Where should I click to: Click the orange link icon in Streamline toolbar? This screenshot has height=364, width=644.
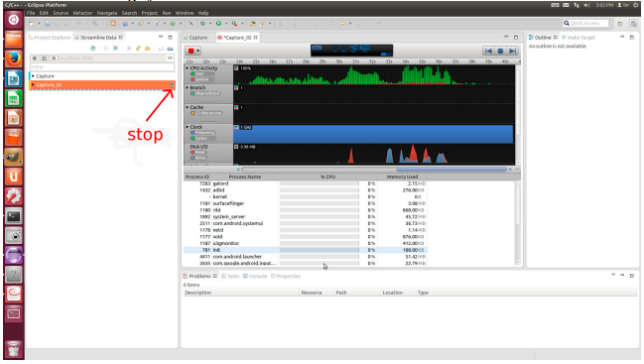pos(138,49)
